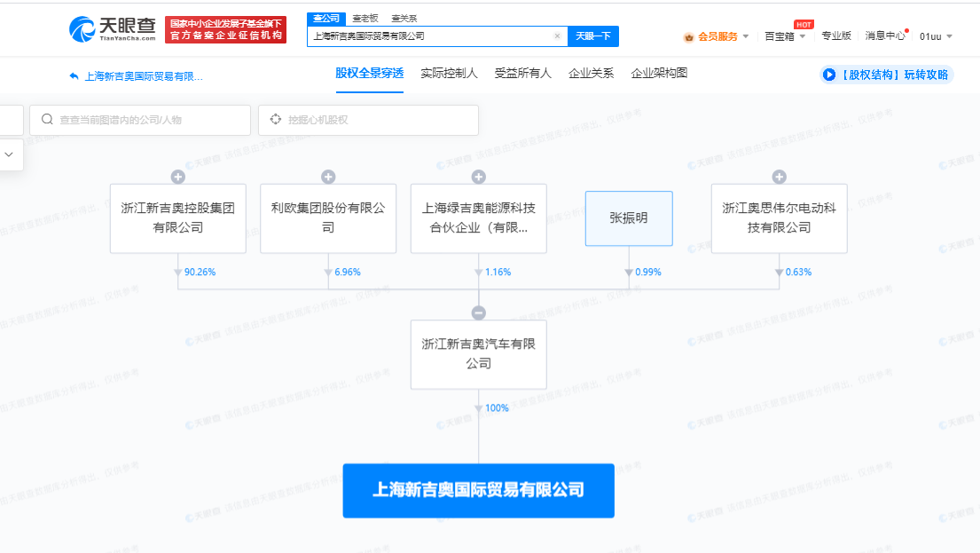The width and height of the screenshot is (980, 553).
Task: Click the red 官方备案企业征信机构 banner
Action: tap(225, 30)
